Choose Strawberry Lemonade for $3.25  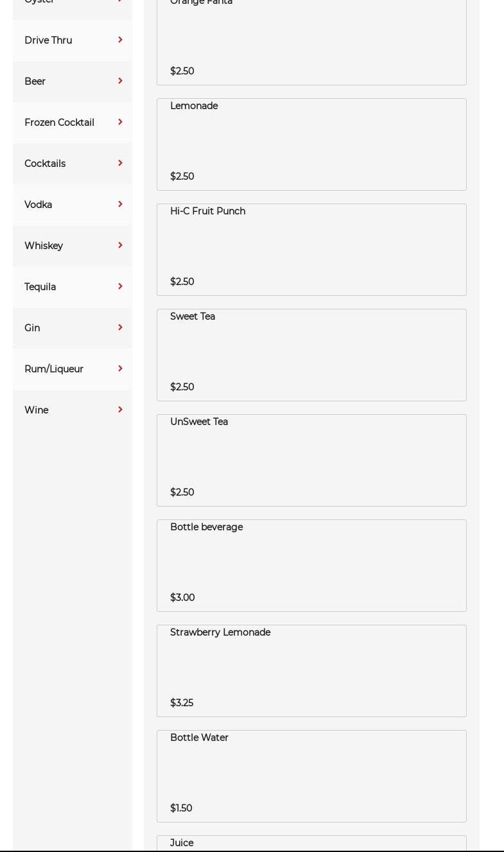(311, 671)
